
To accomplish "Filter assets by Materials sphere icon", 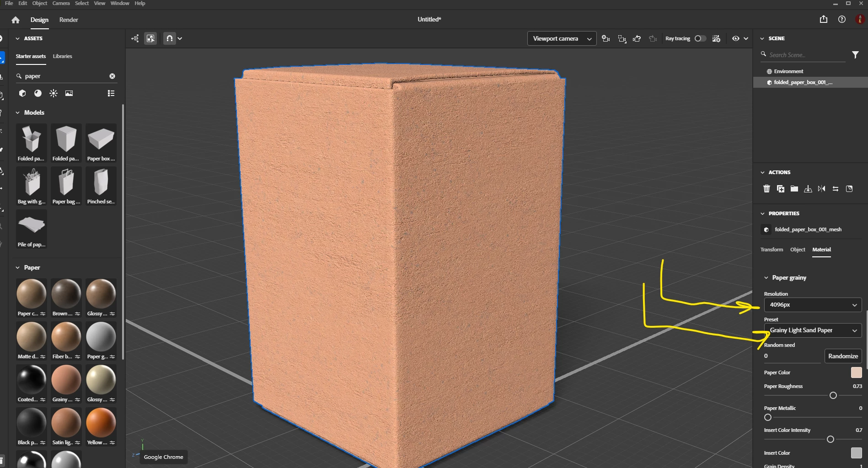I will pos(38,93).
